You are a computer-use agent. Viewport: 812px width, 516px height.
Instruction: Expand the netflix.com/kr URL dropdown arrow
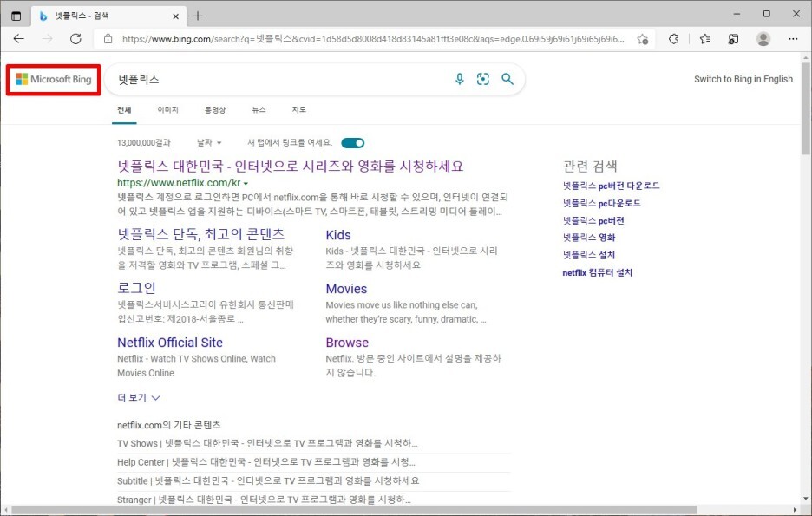click(x=246, y=183)
